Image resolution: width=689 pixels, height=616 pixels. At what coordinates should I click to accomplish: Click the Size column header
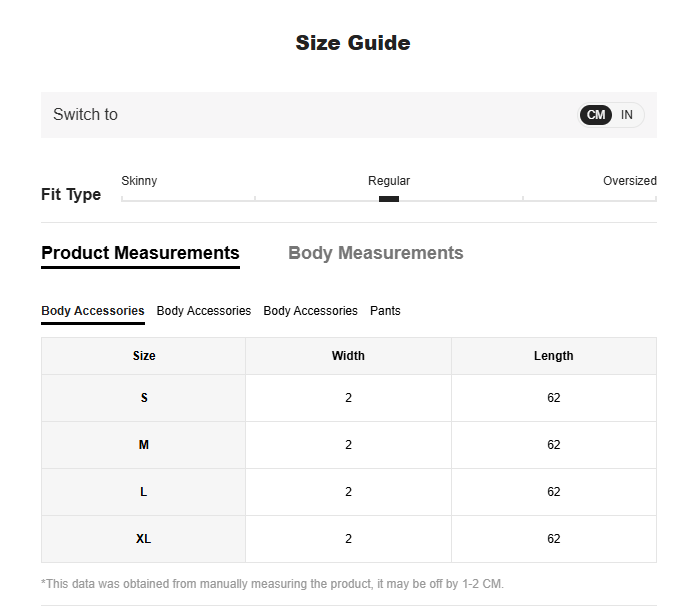144,356
